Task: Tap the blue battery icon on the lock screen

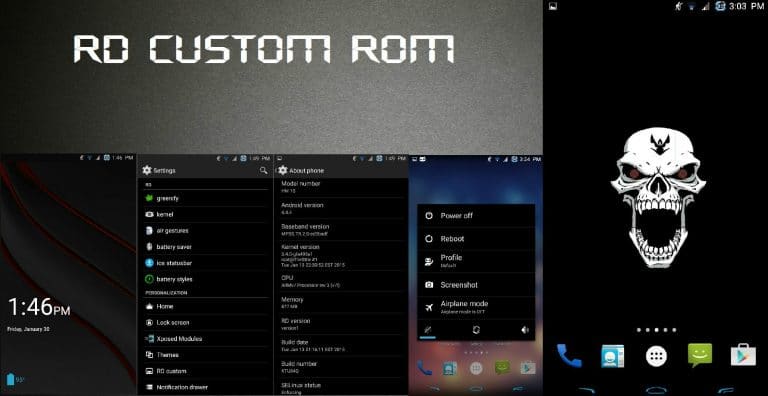Action: (x=11, y=379)
